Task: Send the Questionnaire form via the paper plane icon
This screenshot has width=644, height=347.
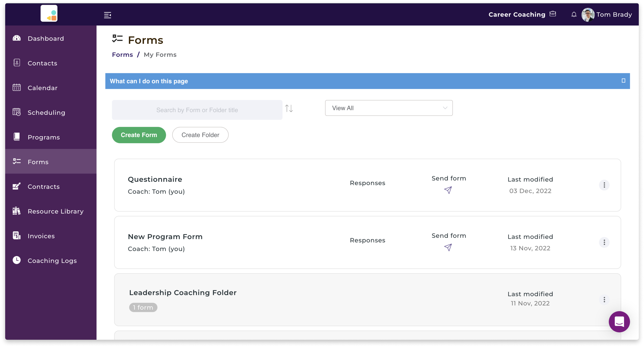Action: tap(448, 190)
